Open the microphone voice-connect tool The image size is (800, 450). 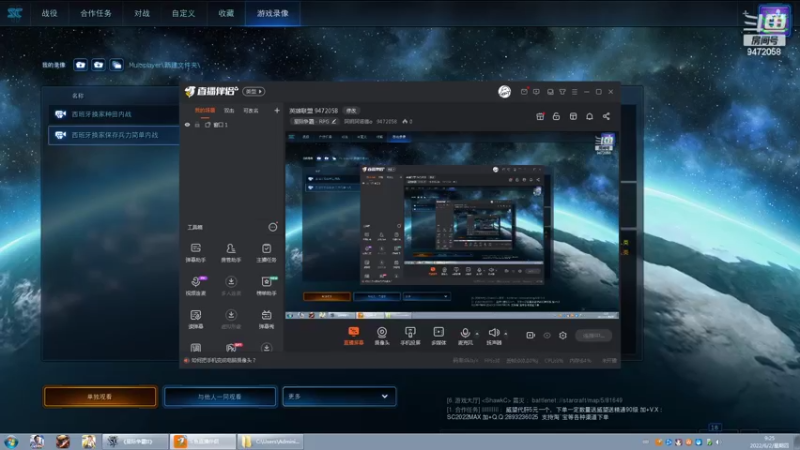(x=196, y=286)
